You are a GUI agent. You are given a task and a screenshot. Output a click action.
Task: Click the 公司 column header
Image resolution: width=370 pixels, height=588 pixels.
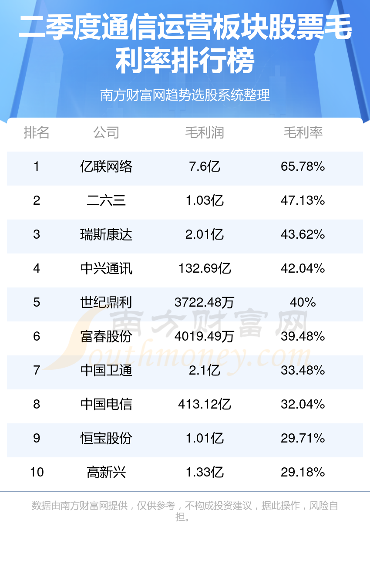[106, 132]
